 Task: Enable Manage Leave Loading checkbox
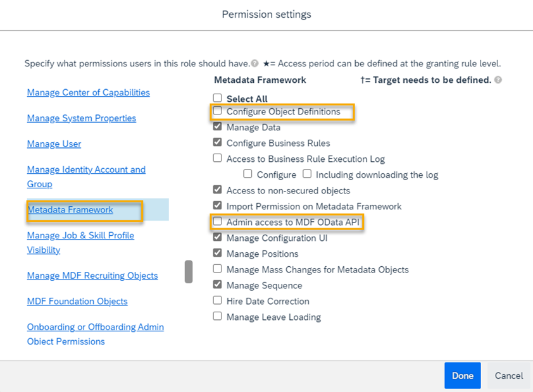pyautogui.click(x=217, y=316)
